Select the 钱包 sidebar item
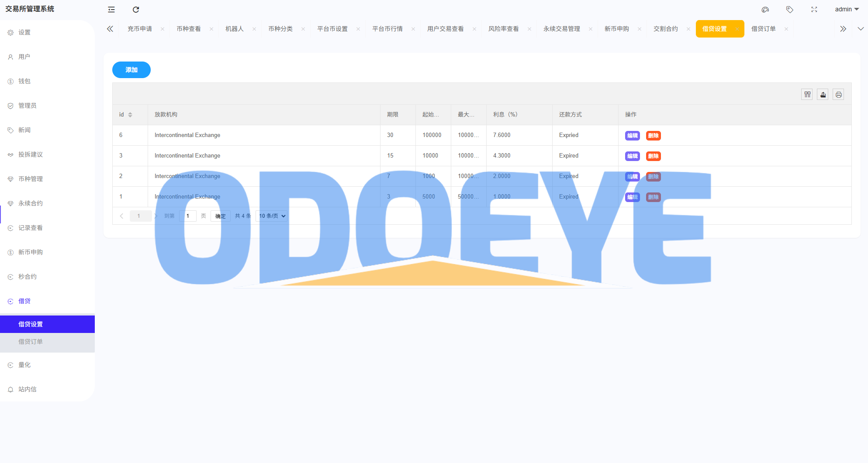868x463 pixels. click(24, 81)
